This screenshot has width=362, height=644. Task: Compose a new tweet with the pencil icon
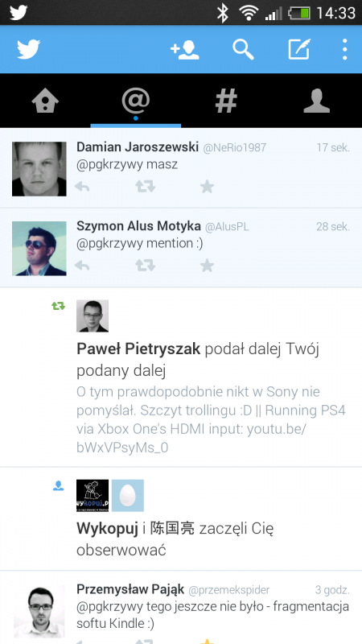pyautogui.click(x=299, y=49)
